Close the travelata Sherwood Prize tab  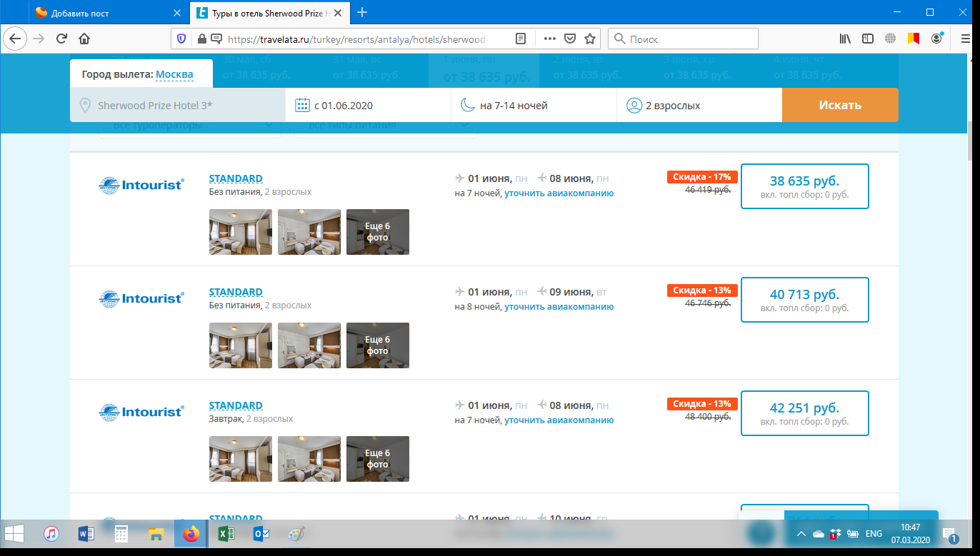[339, 12]
